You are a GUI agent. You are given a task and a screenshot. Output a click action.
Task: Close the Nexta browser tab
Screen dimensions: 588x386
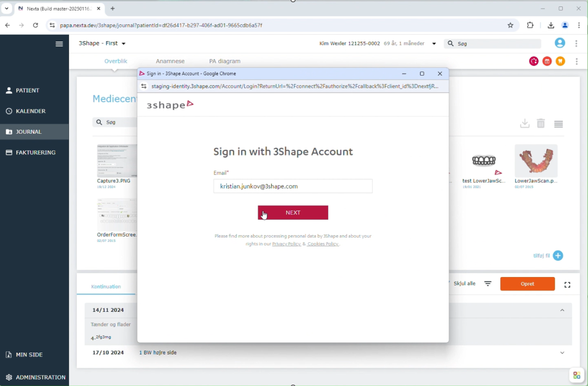99,9
